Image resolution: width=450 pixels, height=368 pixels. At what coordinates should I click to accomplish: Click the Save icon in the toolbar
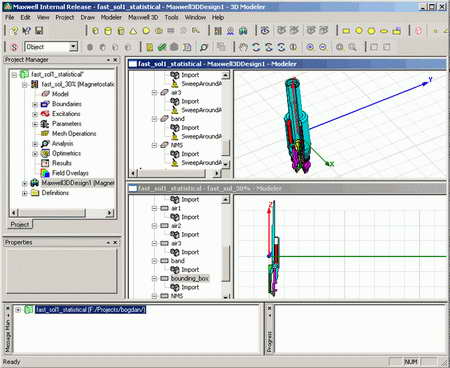tap(39, 31)
